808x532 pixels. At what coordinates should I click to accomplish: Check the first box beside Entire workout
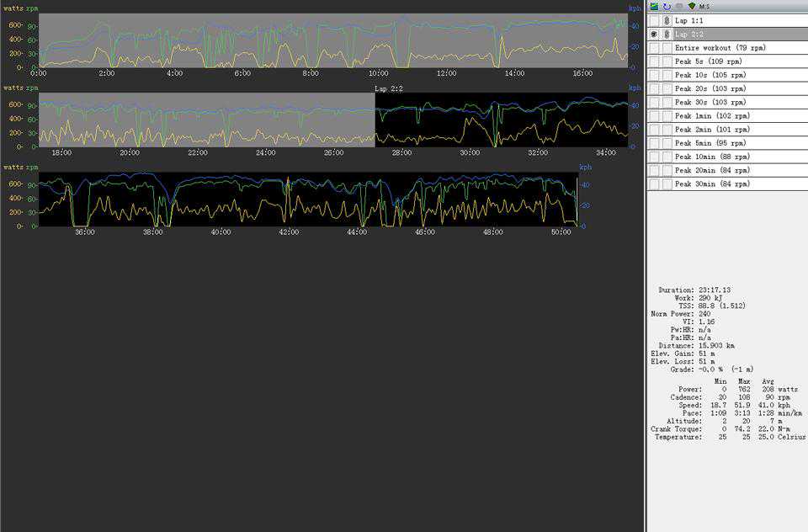(654, 48)
